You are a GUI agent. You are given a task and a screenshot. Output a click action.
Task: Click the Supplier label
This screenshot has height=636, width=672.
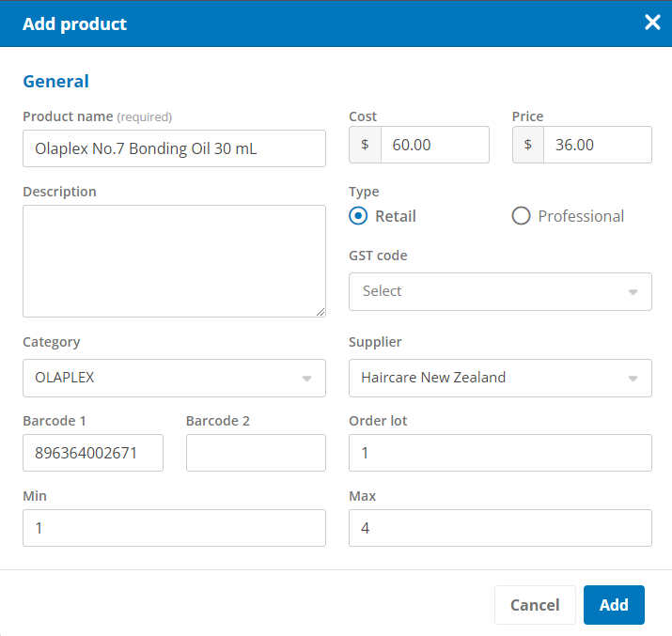375,342
